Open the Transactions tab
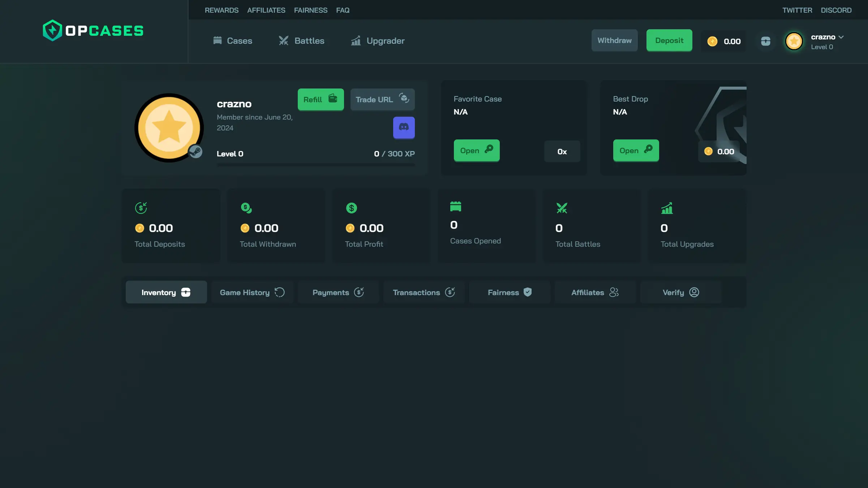Viewport: 868px width, 488px height. click(424, 292)
